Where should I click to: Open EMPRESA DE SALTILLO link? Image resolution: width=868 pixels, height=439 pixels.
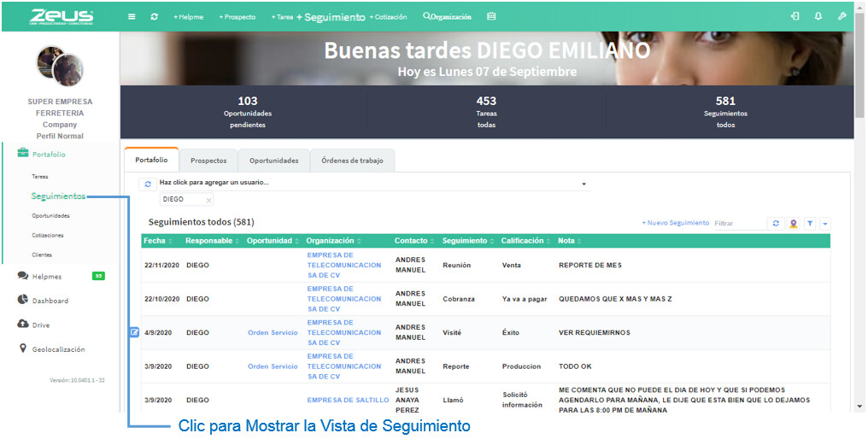[349, 400]
